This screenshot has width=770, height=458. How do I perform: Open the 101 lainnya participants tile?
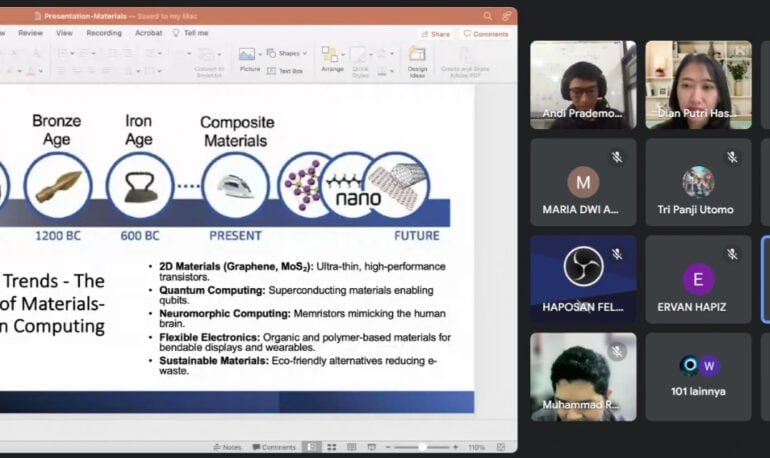pos(698,377)
